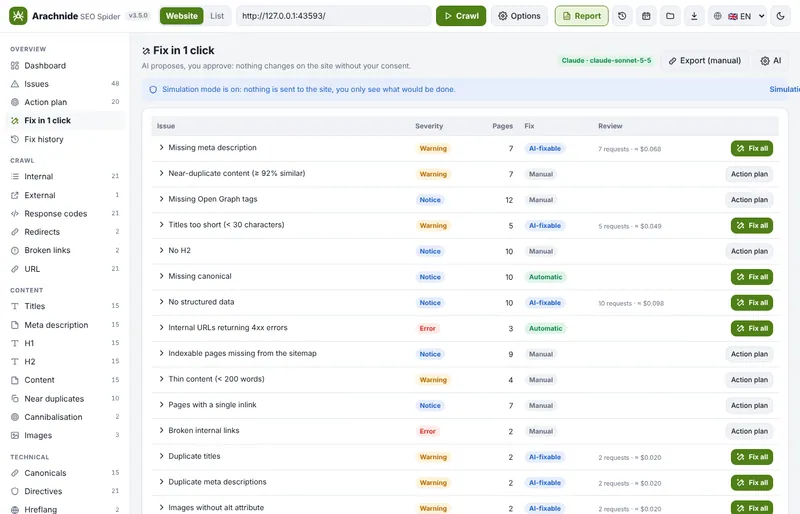Expand the No H2 row
Screen dimensions: 800x514
coord(161,250)
